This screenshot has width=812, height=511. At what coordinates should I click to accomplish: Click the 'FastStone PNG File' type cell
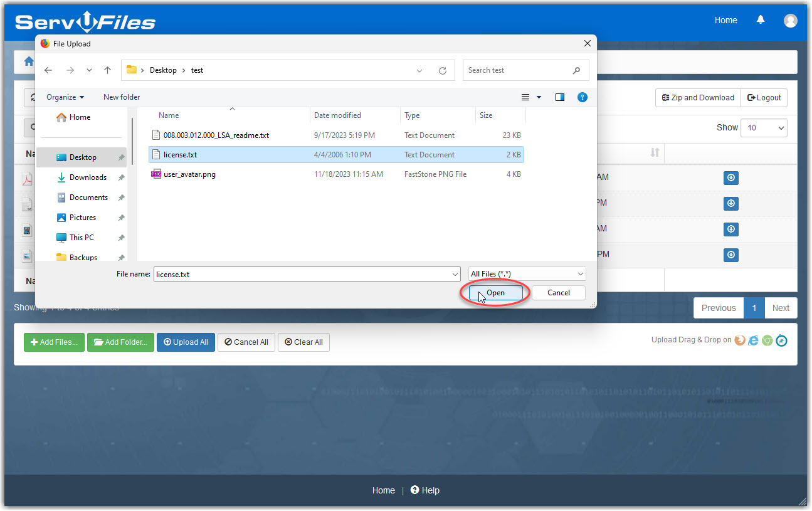(x=435, y=174)
